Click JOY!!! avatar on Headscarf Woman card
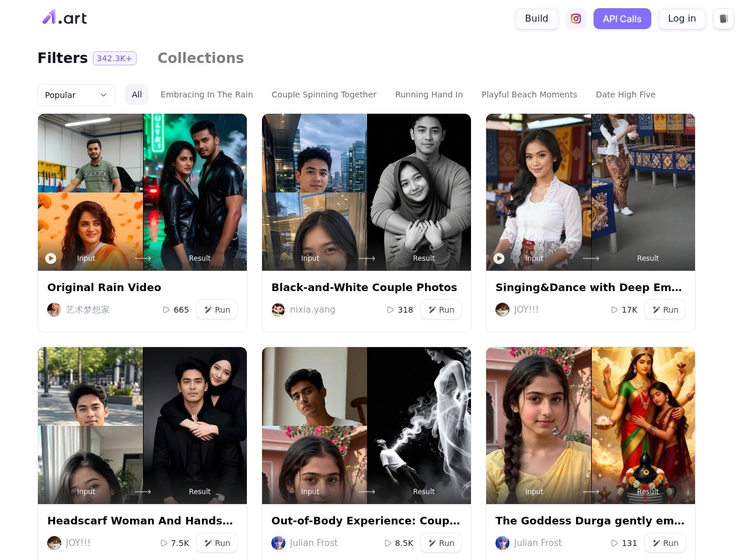The width and height of the screenshot is (747, 560). (x=54, y=543)
